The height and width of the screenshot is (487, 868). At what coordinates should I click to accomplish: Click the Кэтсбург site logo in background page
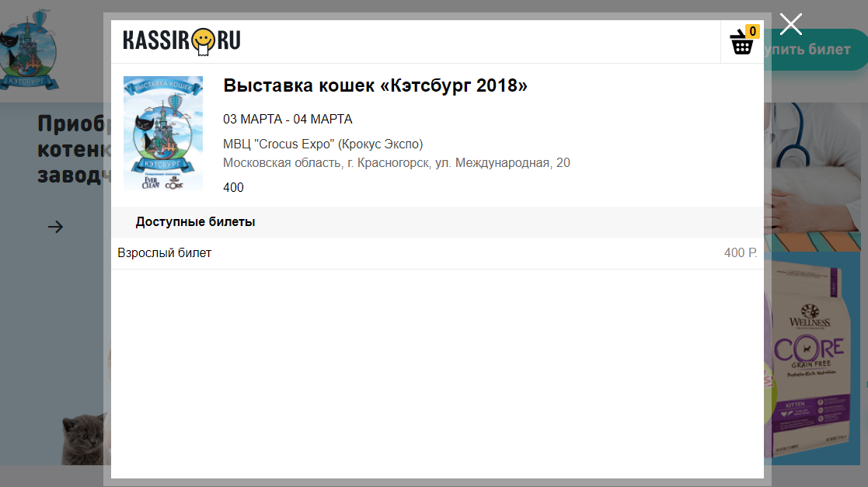pyautogui.click(x=29, y=50)
